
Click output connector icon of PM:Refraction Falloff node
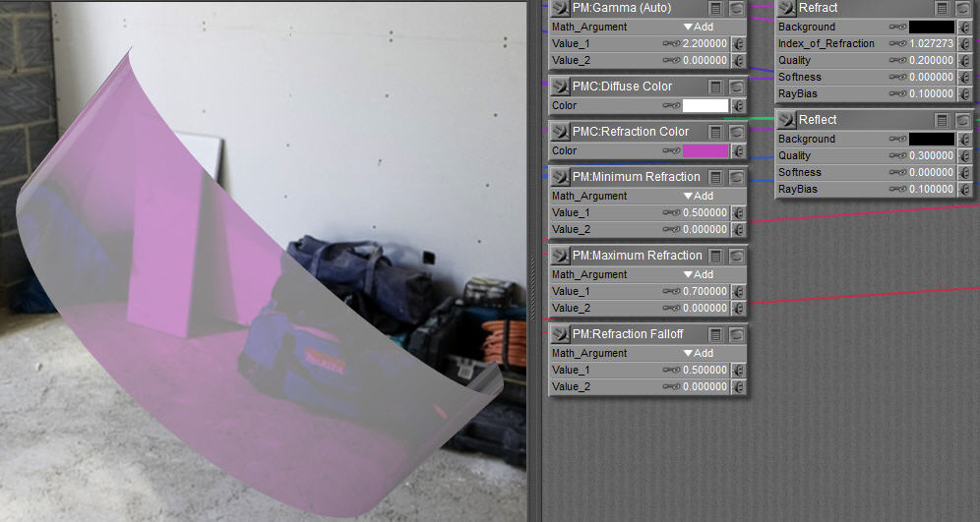[x=561, y=334]
